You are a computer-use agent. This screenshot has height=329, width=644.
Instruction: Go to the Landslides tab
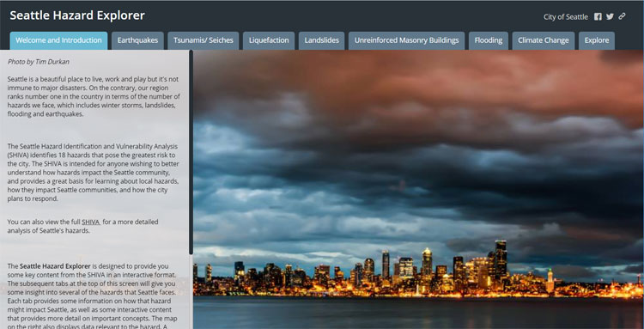pos(322,40)
